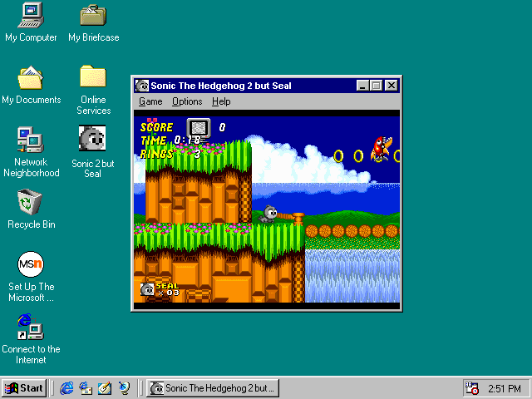Select the Sonic 2 but Seal shortcut
Screen dimensions: 532x399
point(92,152)
